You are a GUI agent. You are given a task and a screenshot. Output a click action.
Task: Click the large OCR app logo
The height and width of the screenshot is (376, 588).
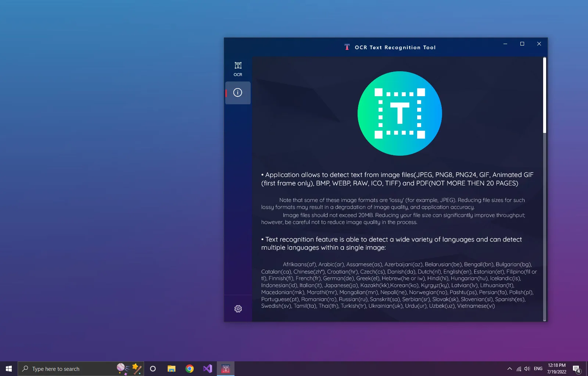399,113
